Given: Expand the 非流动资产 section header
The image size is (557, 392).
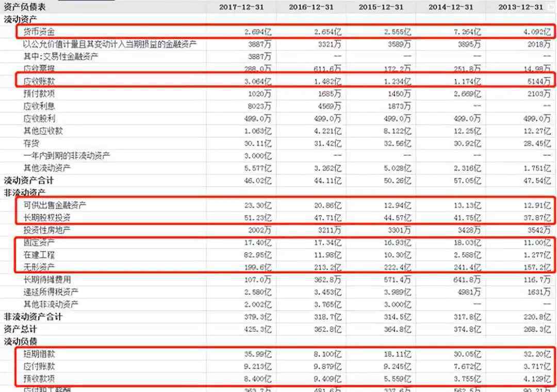Looking at the screenshot, I should tap(24, 192).
